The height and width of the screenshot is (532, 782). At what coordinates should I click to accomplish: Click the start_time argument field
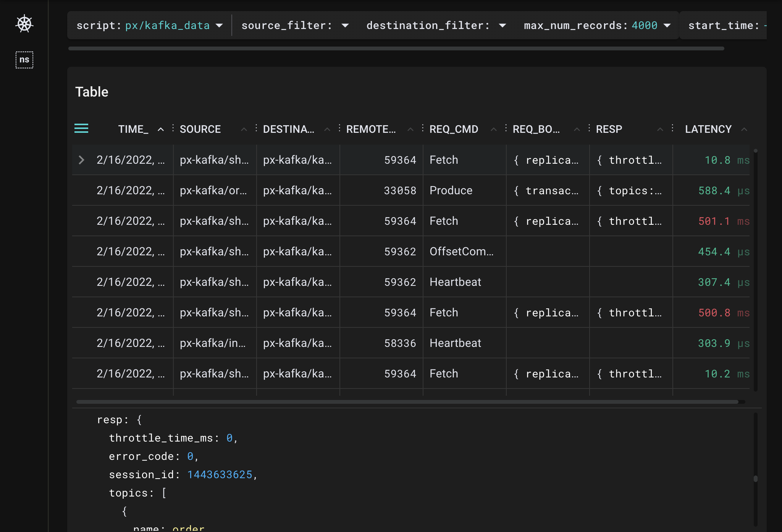pyautogui.click(x=724, y=26)
